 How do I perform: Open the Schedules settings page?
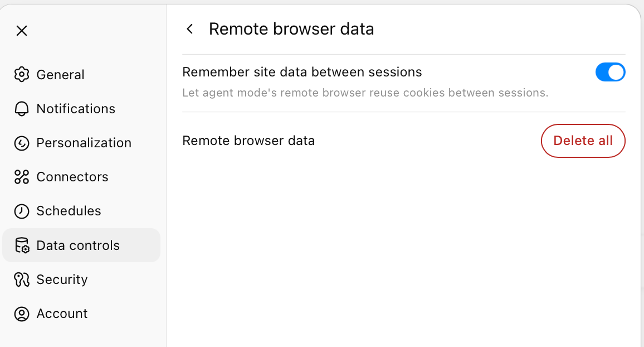(x=69, y=211)
